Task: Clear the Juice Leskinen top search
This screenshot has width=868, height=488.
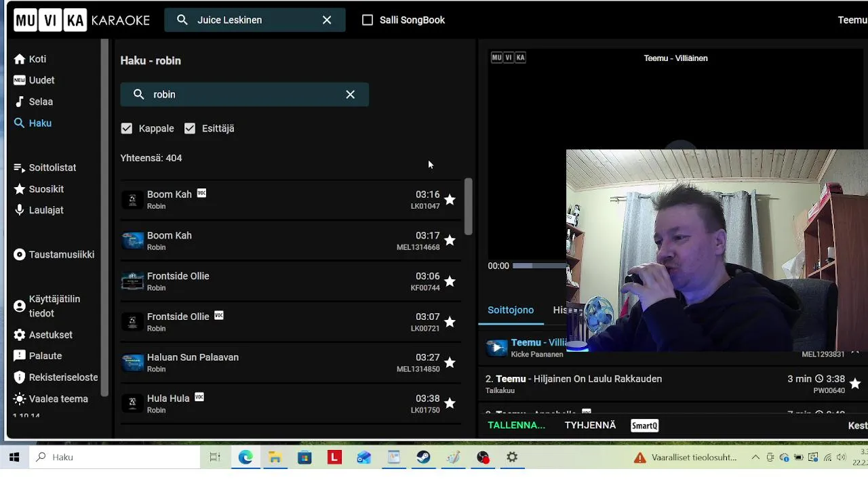Action: point(327,20)
